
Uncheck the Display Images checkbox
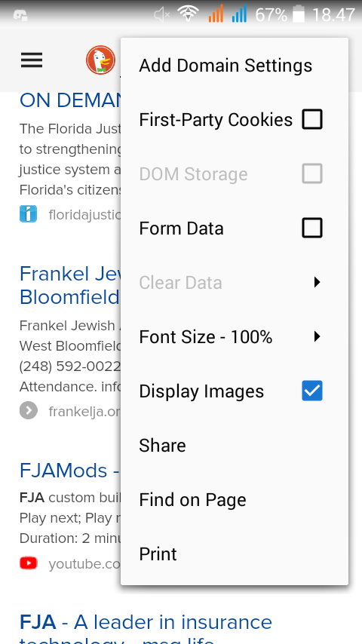pyautogui.click(x=312, y=391)
